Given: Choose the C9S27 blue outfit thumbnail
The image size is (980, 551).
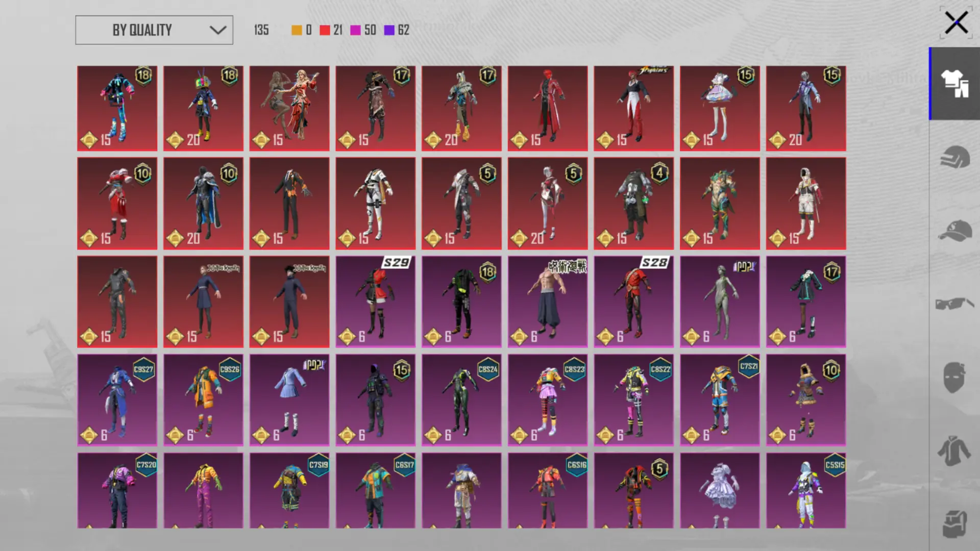Looking at the screenshot, I should [x=117, y=400].
